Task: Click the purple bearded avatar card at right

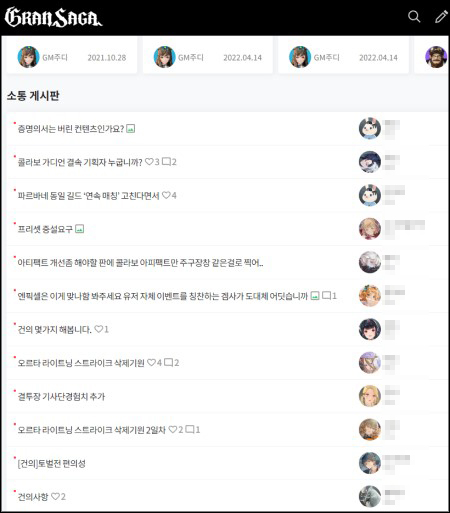Action: [432, 56]
